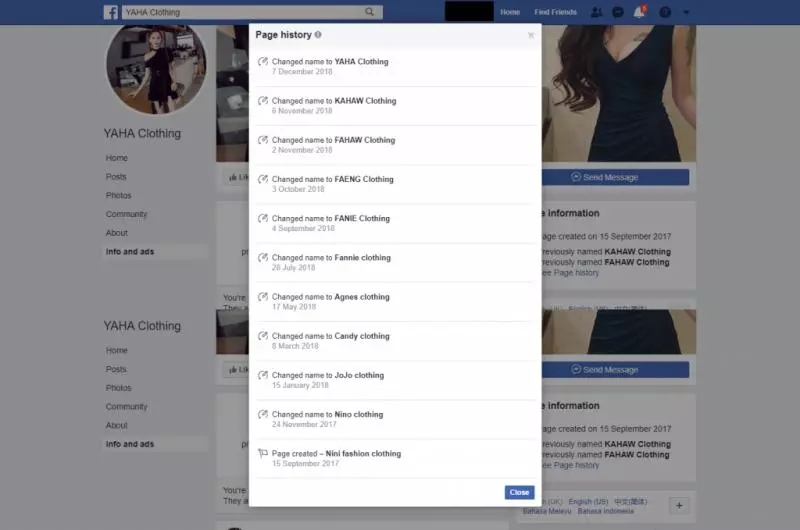Choose Bahasa Melayu language link

[x=547, y=511]
